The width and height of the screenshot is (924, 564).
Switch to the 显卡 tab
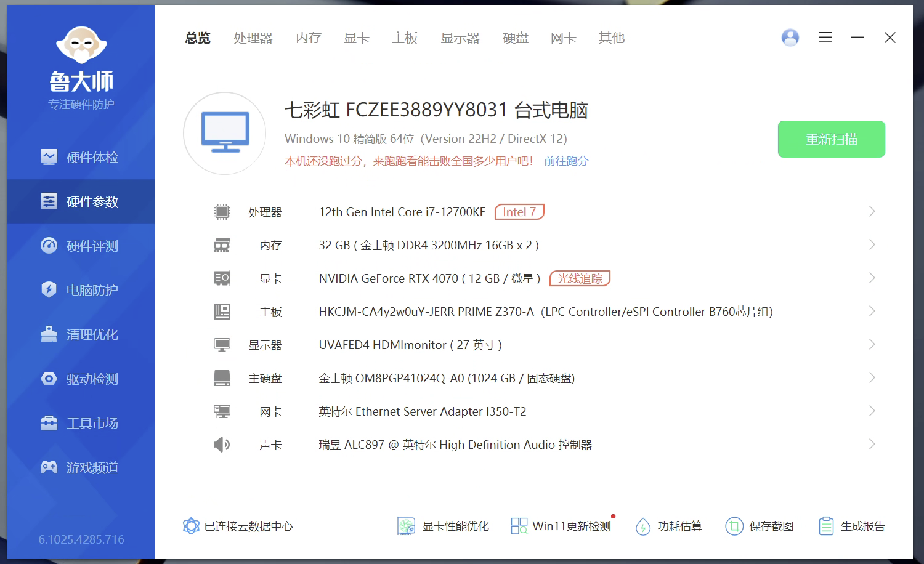click(356, 38)
